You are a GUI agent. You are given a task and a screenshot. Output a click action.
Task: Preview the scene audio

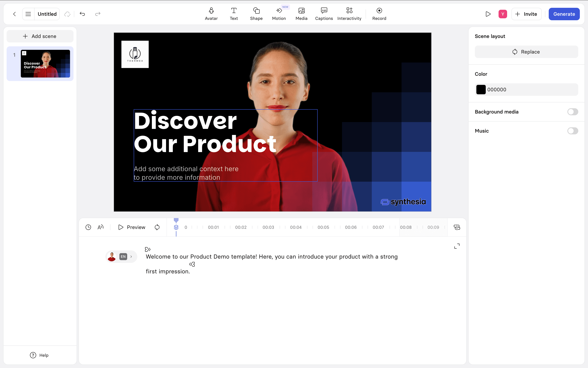(132, 227)
